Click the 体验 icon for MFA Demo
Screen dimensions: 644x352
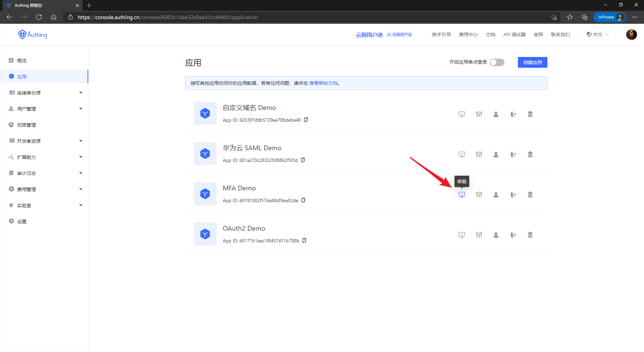coord(462,195)
